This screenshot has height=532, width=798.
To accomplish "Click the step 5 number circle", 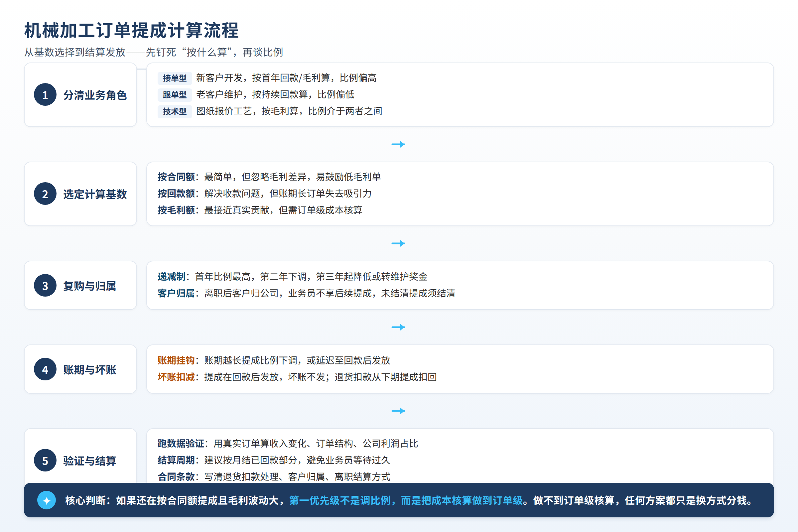I will (45, 461).
